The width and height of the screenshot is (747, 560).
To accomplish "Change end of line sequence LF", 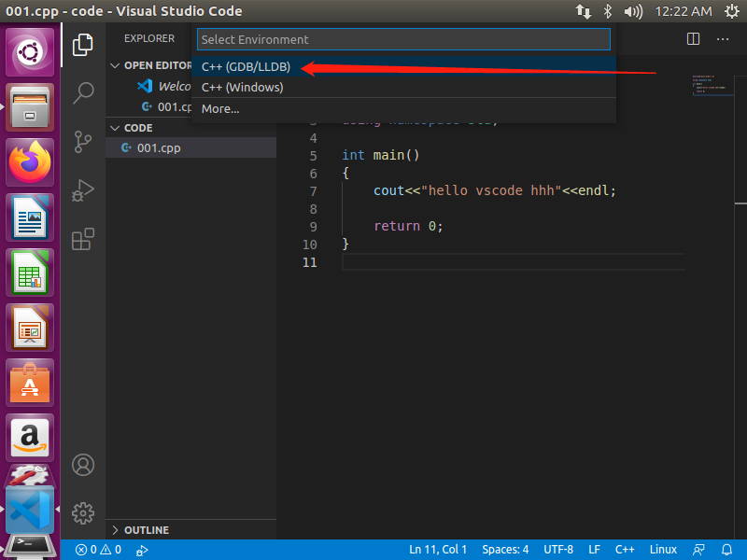I will coord(594,550).
